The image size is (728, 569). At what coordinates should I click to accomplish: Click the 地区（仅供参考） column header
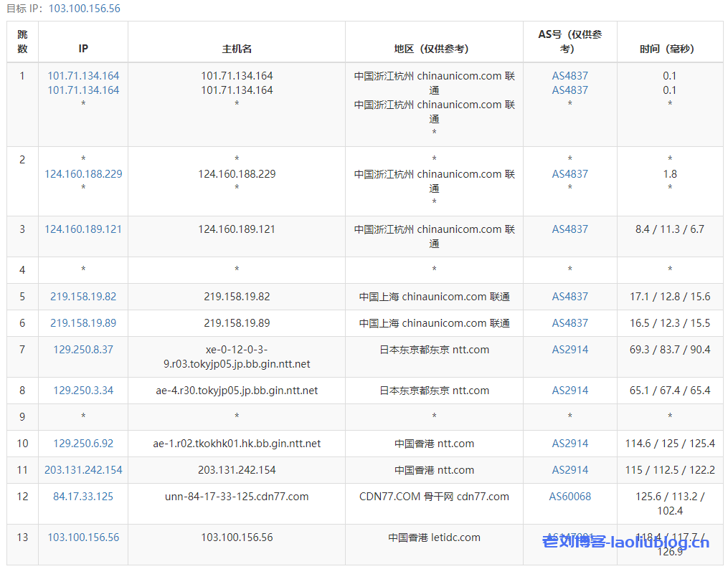pos(434,49)
